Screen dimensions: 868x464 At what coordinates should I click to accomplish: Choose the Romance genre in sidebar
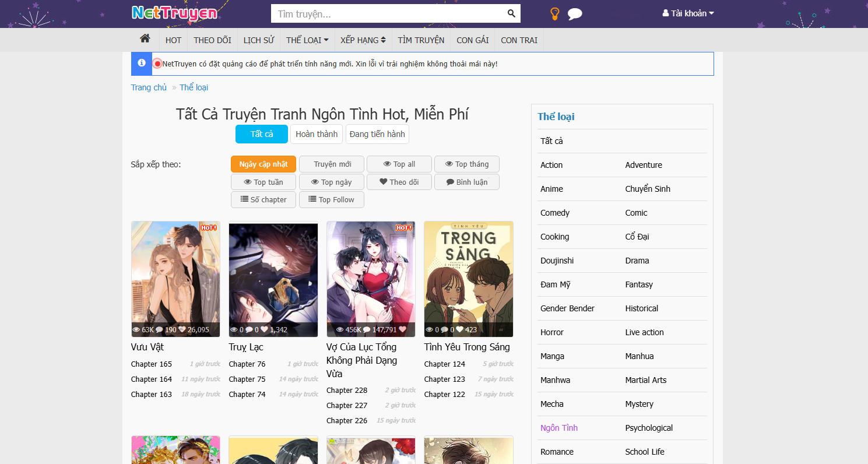pos(557,452)
